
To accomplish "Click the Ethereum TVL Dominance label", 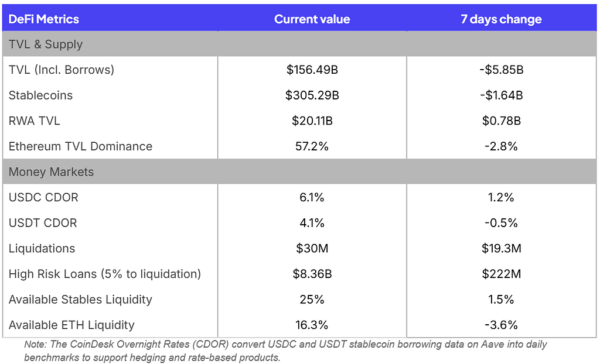I will (x=80, y=146).
